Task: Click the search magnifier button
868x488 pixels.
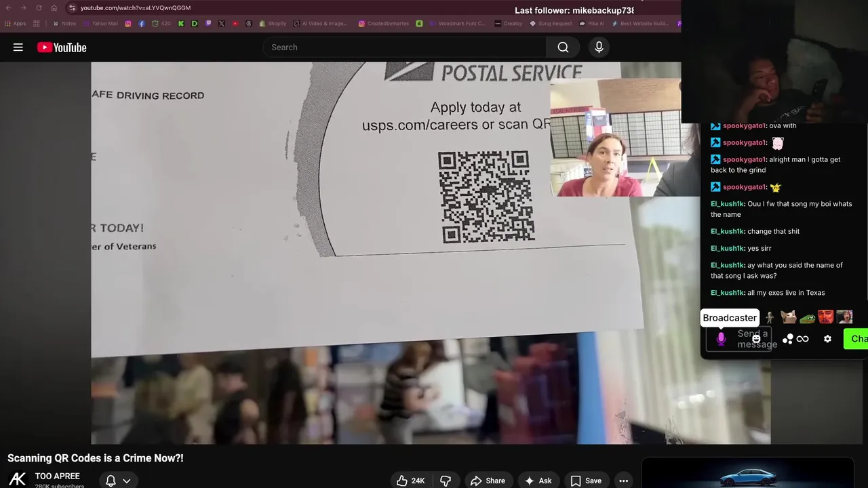Action: coord(563,47)
